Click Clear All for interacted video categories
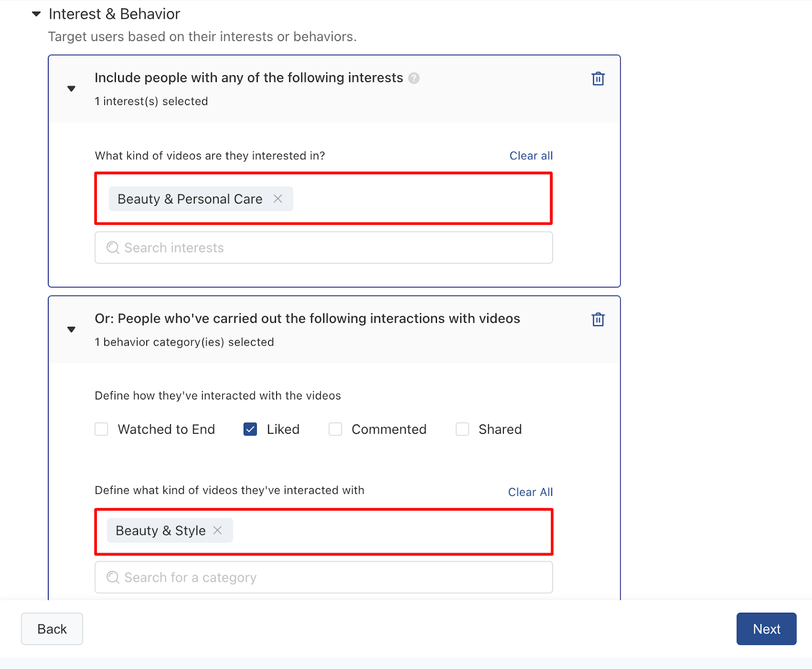The width and height of the screenshot is (812, 669). click(x=530, y=492)
